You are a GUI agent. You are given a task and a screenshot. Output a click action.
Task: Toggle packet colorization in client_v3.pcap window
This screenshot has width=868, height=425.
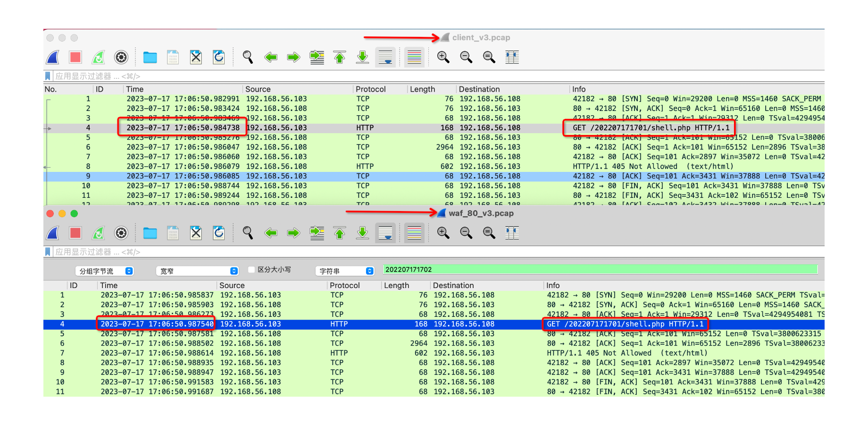414,57
